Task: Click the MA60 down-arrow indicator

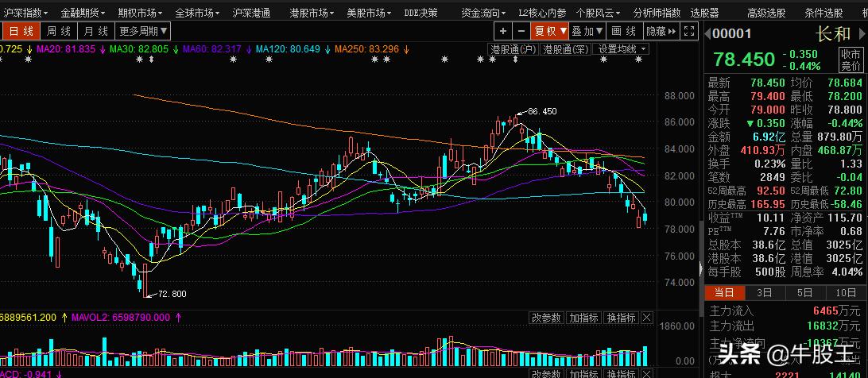Action: [x=249, y=49]
